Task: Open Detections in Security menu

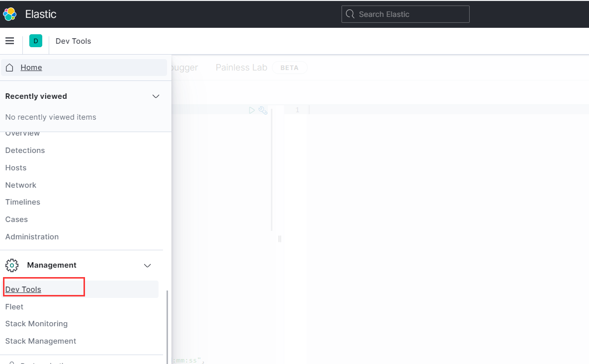Action: point(25,150)
